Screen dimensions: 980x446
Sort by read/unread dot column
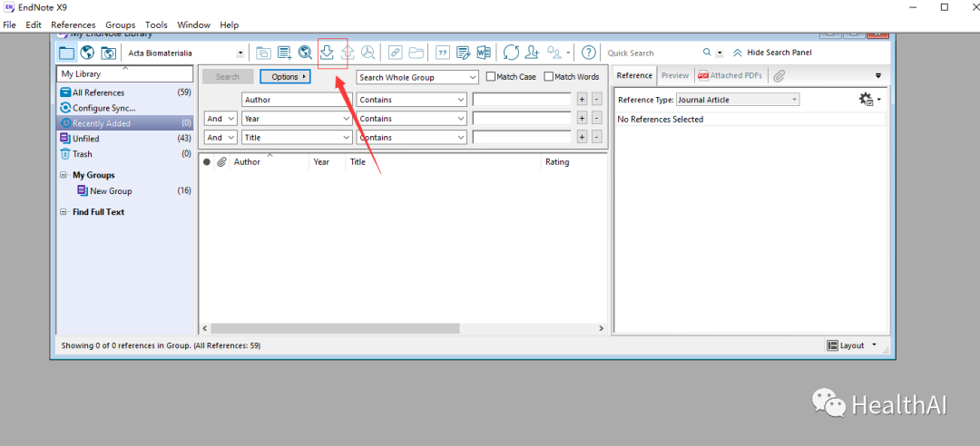click(x=207, y=161)
